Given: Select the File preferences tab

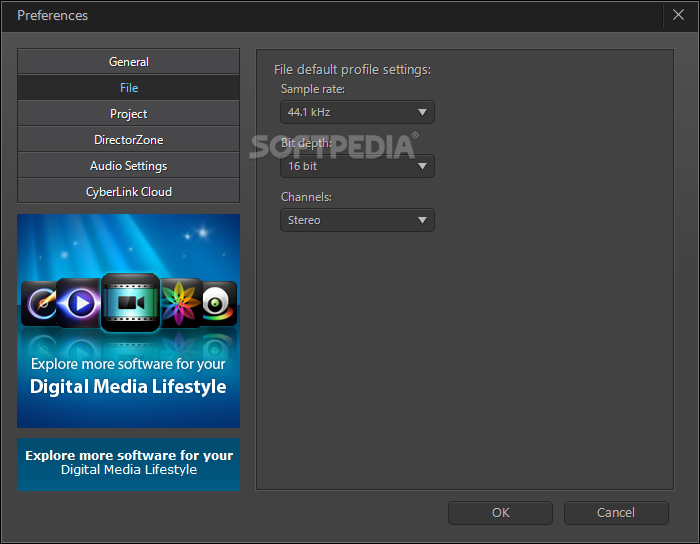Looking at the screenshot, I should click(x=129, y=87).
